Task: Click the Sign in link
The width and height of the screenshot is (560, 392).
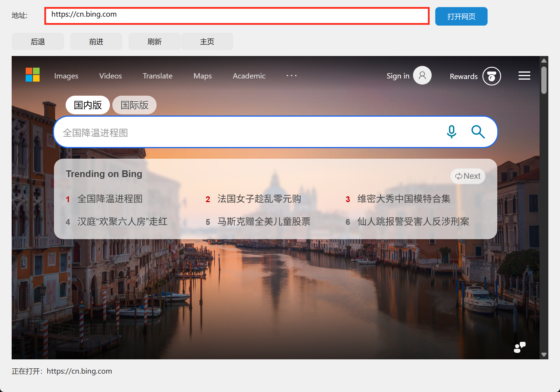Action: point(398,76)
